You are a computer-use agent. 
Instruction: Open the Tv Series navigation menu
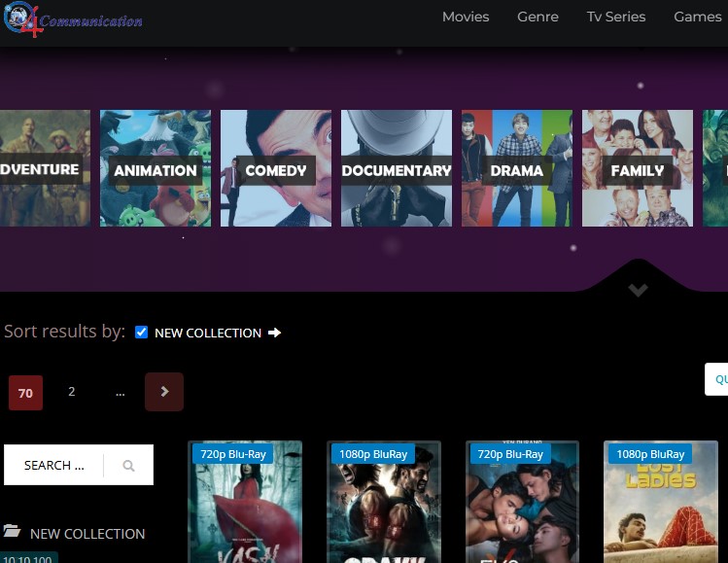point(615,17)
